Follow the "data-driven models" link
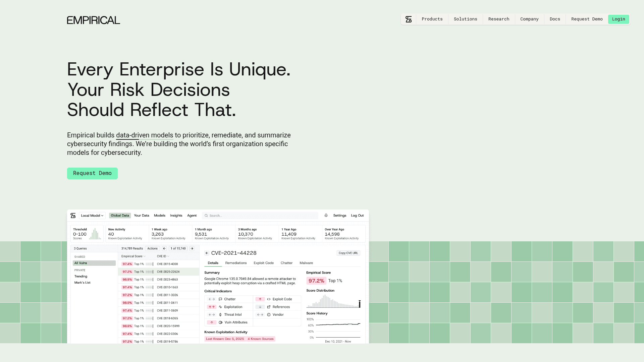The width and height of the screenshot is (644, 362). click(145, 135)
